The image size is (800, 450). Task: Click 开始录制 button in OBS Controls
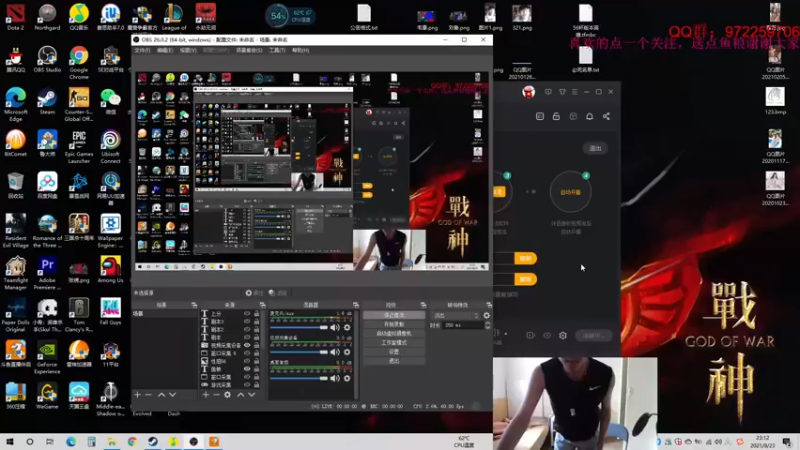tap(394, 324)
